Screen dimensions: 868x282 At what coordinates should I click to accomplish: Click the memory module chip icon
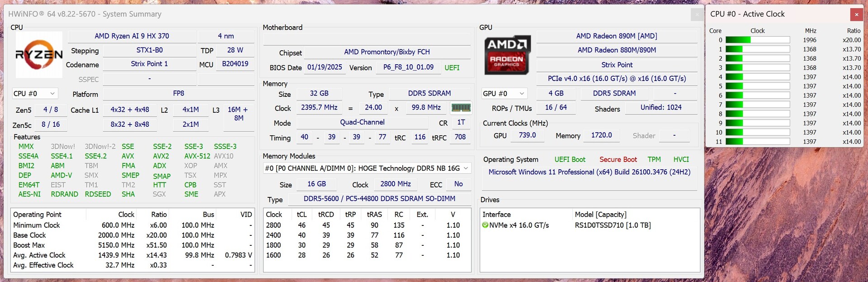click(x=461, y=108)
